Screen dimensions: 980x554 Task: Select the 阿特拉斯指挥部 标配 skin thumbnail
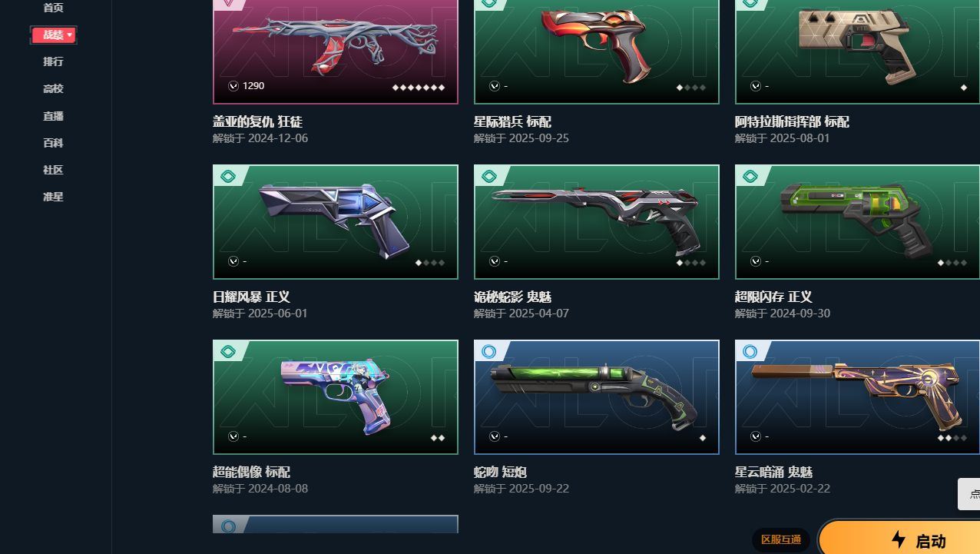(857, 51)
